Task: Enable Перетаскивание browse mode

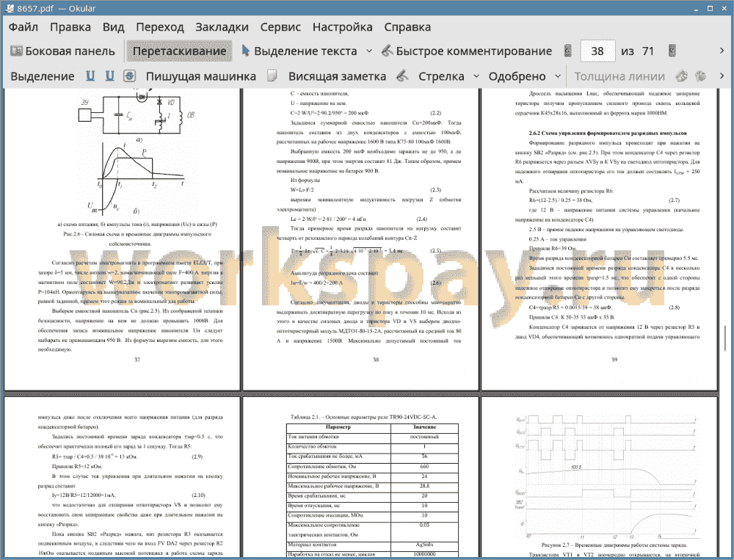Action: [180, 51]
